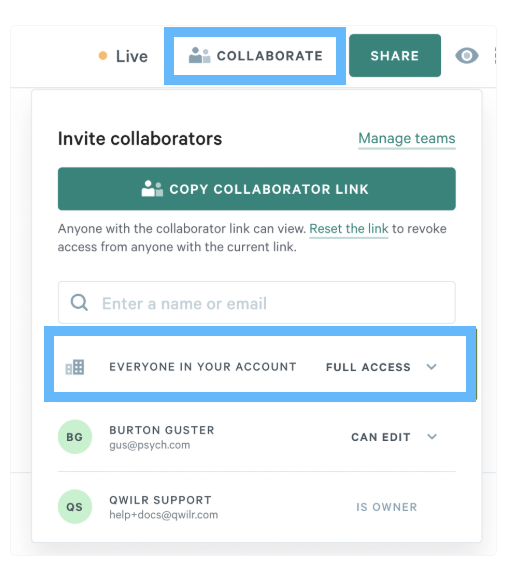Open the FULL ACCESS permission label
The image size is (518, 568).
(x=368, y=367)
